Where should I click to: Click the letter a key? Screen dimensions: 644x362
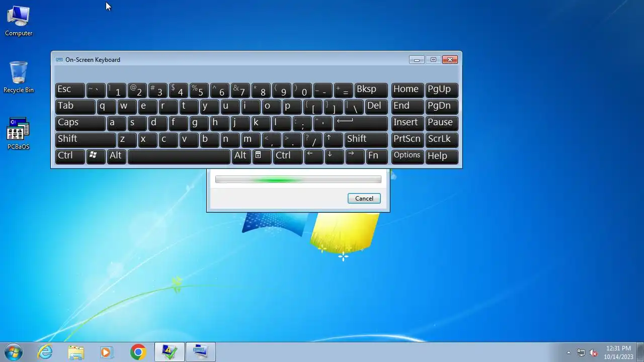pyautogui.click(x=116, y=123)
